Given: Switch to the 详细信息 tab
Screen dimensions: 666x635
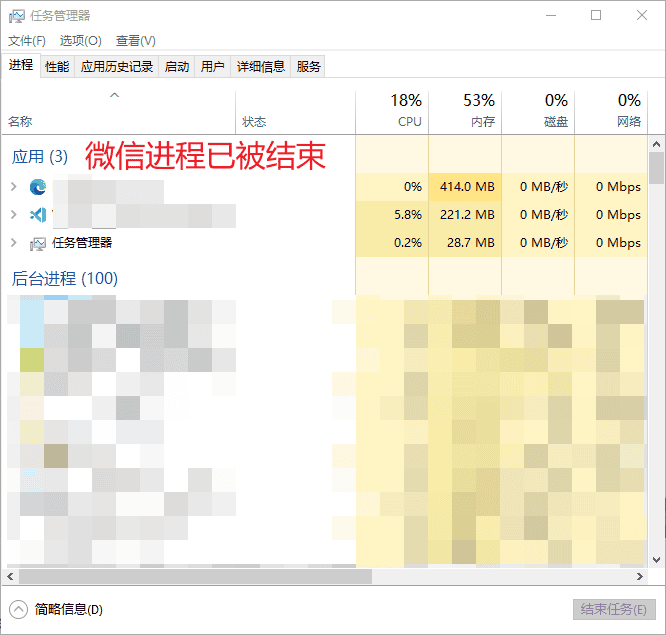Looking at the screenshot, I should pos(260,66).
